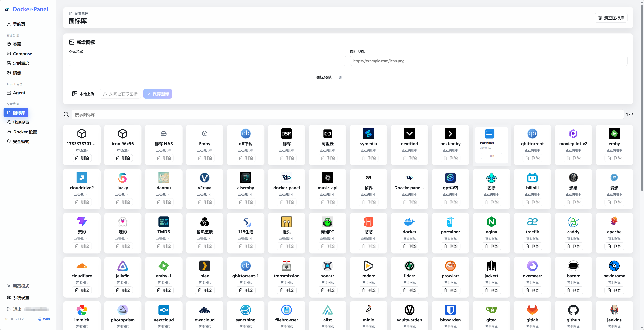Click the transmission icon
Image resolution: width=644 pixels, height=330 pixels.
click(x=287, y=266)
